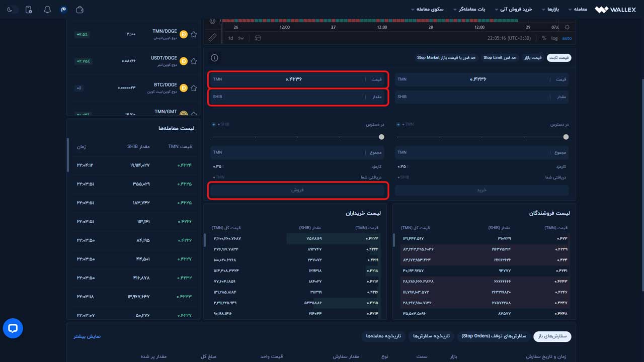Expand the سکوی معامله menu
644x362 pixels.
coord(427,10)
